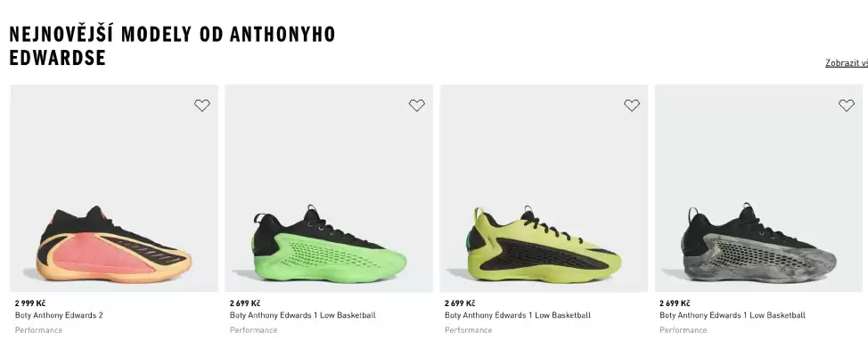868x356 pixels.
Task: Open the grey shoe's product title link
Action: (733, 315)
